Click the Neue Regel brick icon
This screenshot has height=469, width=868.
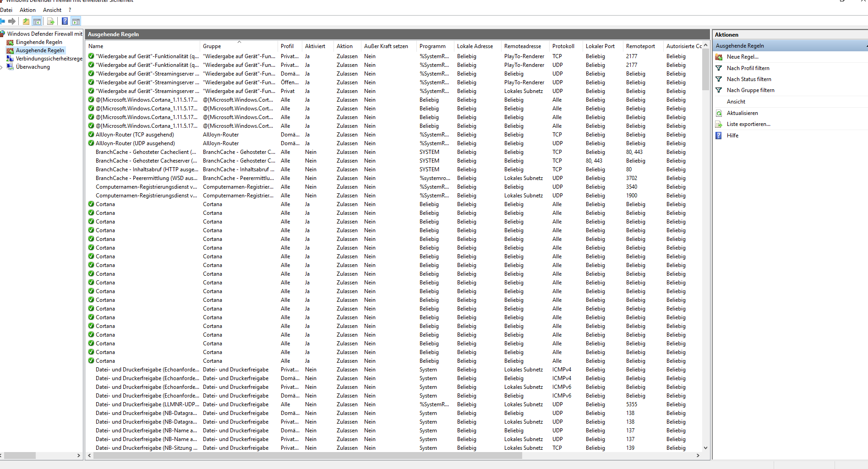pos(719,57)
